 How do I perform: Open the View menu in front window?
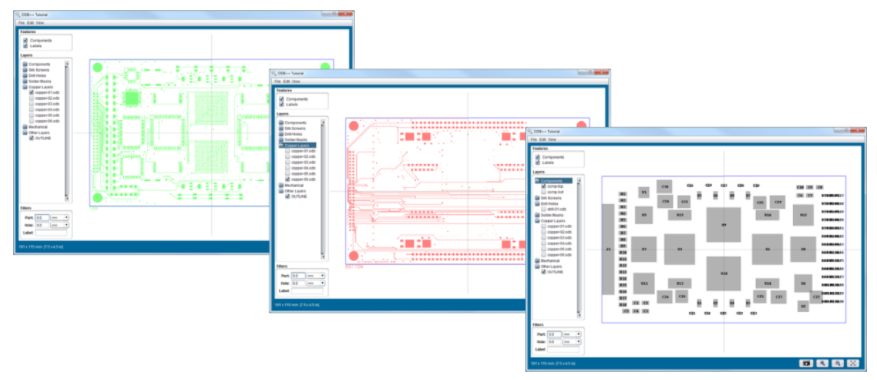552,139
